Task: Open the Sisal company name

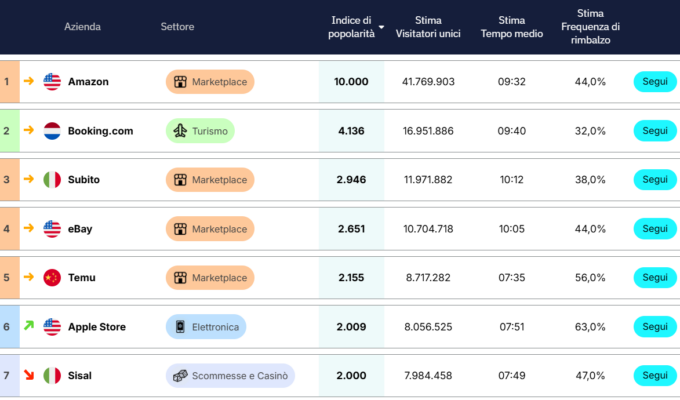Action: [80, 376]
